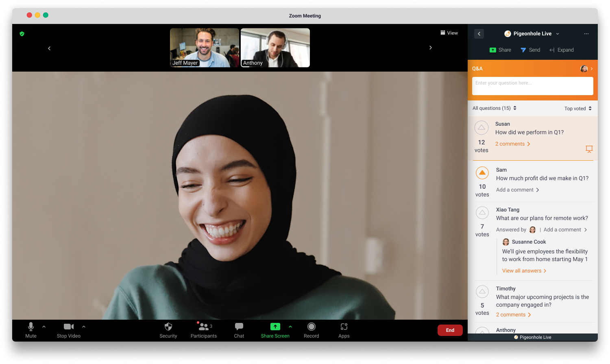The width and height of the screenshot is (610, 364).
Task: Expand audio options arrow next to Mute
Action: tap(44, 327)
